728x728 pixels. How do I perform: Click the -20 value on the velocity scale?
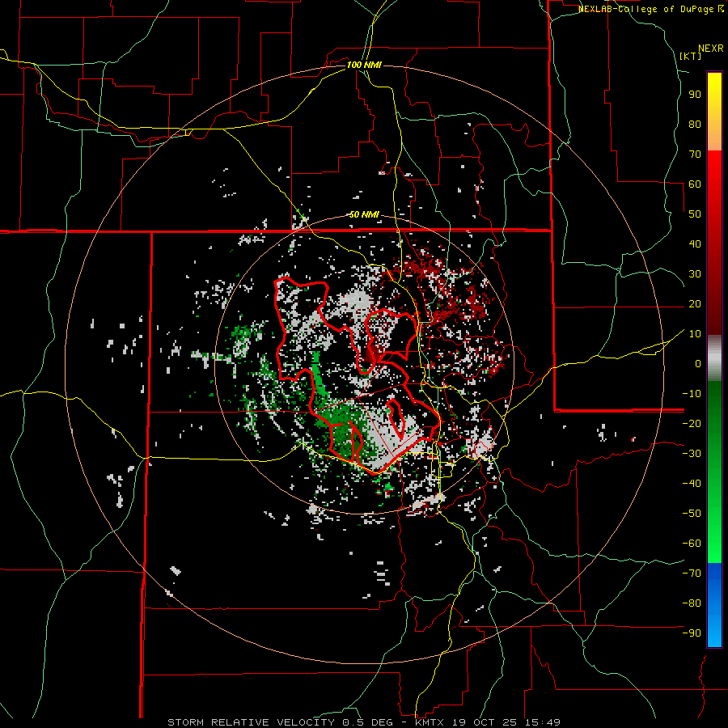(x=692, y=423)
